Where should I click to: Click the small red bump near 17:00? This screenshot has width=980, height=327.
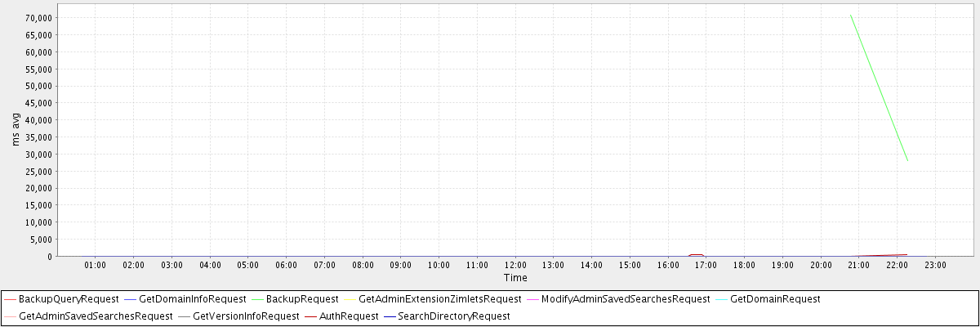coord(696,255)
